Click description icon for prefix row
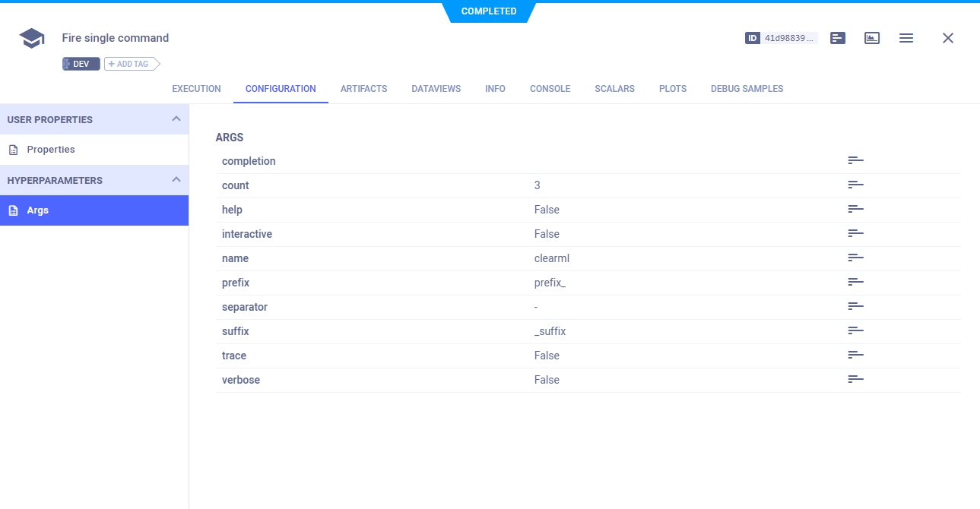The height and width of the screenshot is (509, 980). click(x=855, y=283)
